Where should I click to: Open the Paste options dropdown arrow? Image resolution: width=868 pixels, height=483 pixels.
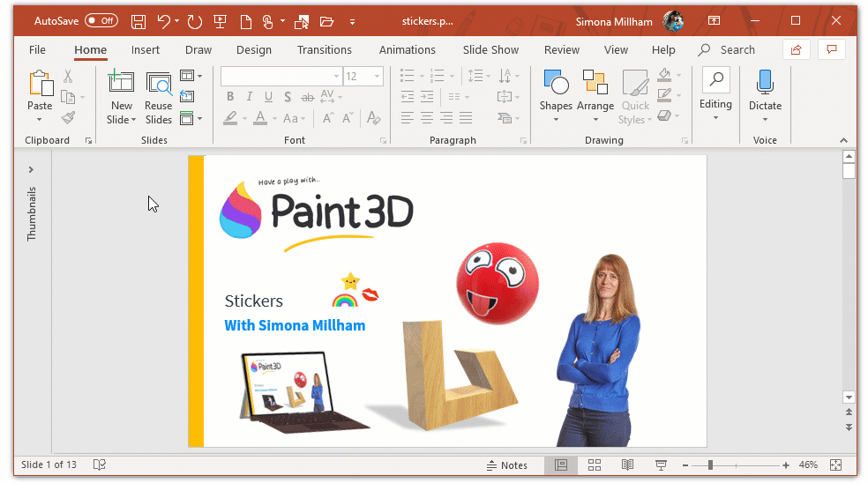40,120
